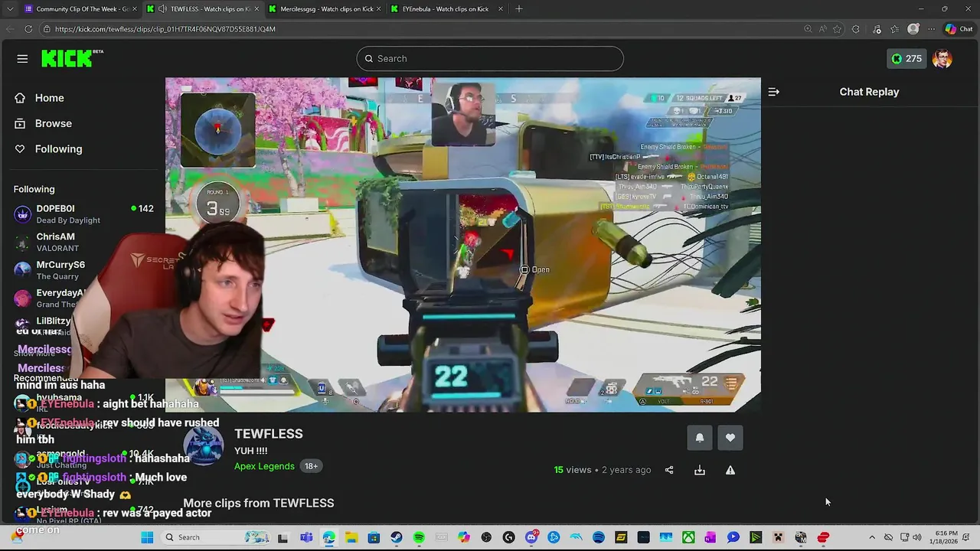Image resolution: width=980 pixels, height=551 pixels.
Task: Open Edge settings and more menu
Action: [931, 29]
